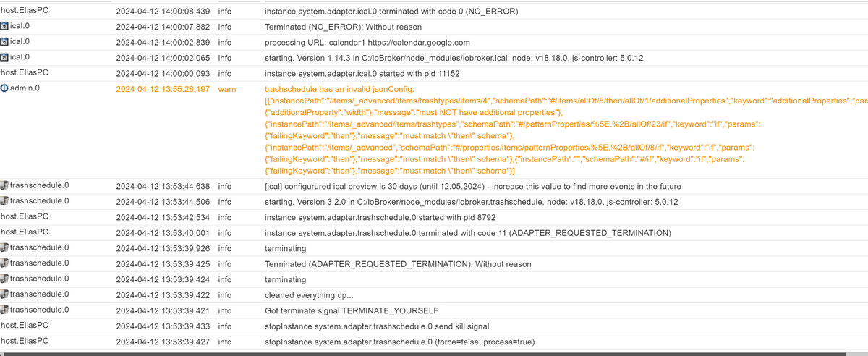Click timestamp 2024-04-12 14:00:02.839

163,43
